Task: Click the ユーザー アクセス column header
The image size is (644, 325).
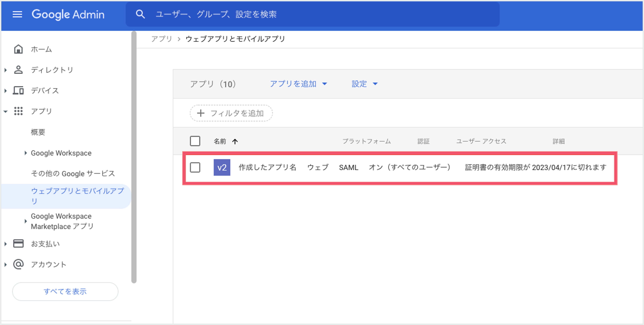Action: click(481, 141)
